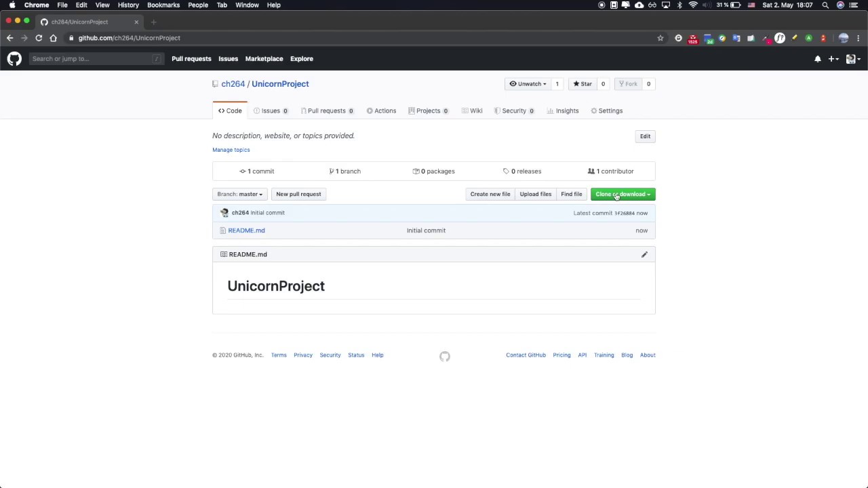Open the Chrome History menu
868x488 pixels.
click(x=128, y=5)
